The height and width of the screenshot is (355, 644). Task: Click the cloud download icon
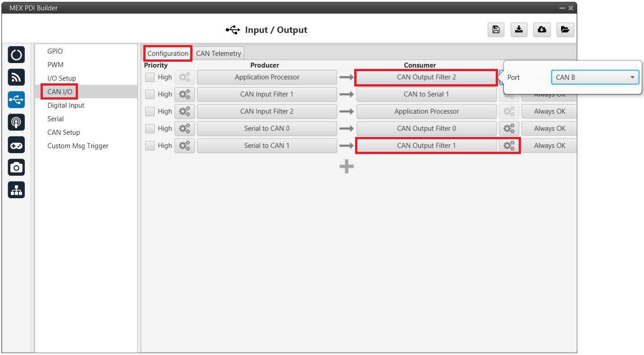pos(542,30)
